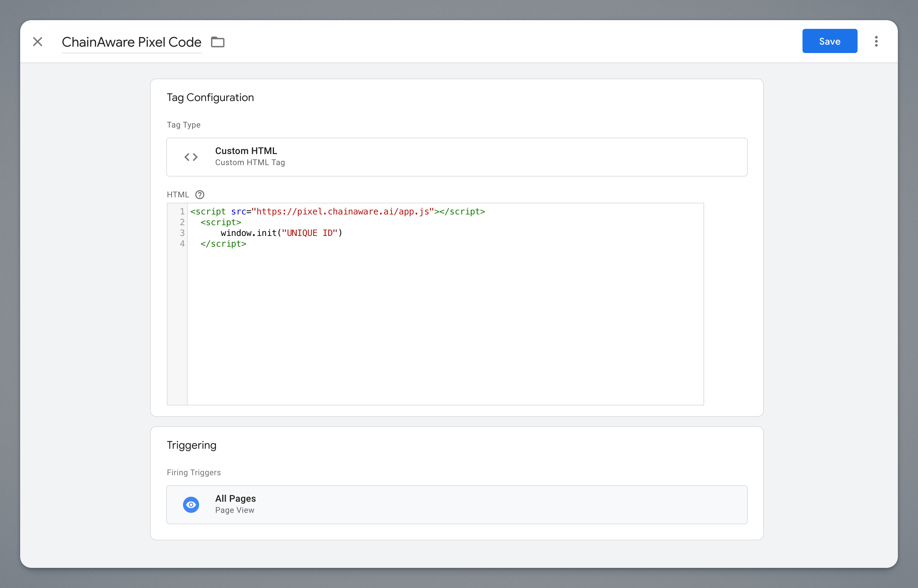The height and width of the screenshot is (588, 918).
Task: Edit the tag name ChainAware Pixel Code
Action: click(131, 42)
